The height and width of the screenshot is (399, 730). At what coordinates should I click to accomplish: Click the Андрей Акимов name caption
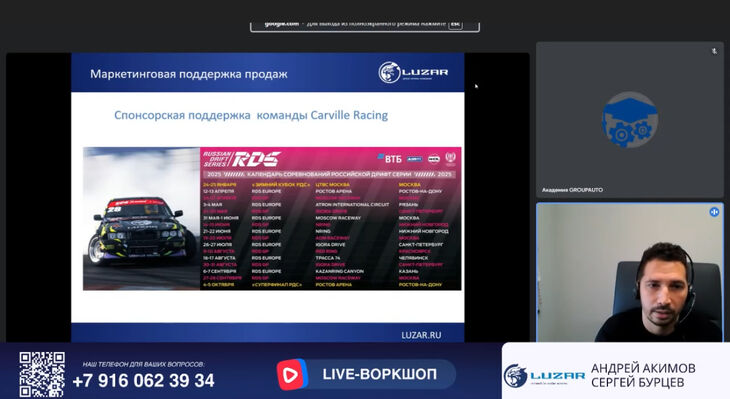point(643,368)
